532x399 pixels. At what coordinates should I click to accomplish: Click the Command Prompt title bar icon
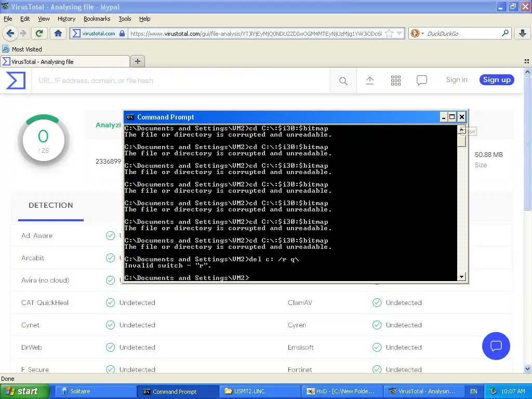click(x=130, y=117)
